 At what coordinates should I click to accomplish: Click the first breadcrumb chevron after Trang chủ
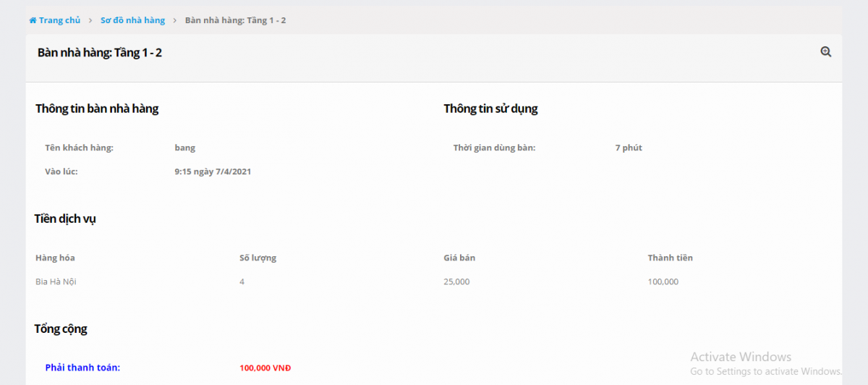(x=90, y=20)
